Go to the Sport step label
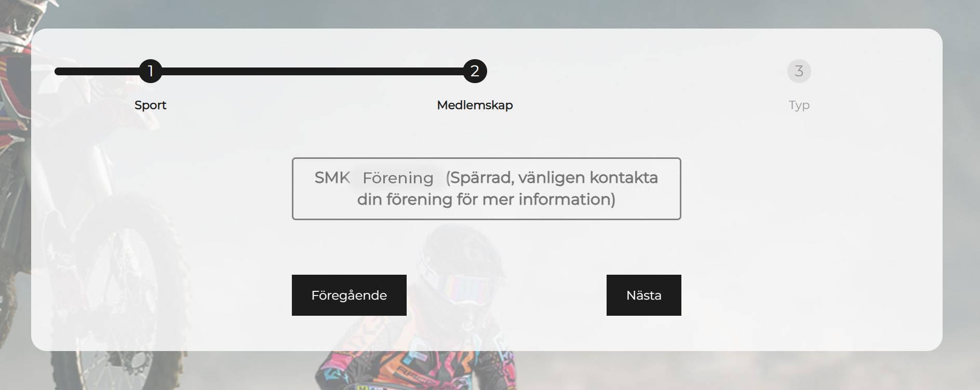Image resolution: width=980 pixels, height=390 pixels. (x=151, y=105)
